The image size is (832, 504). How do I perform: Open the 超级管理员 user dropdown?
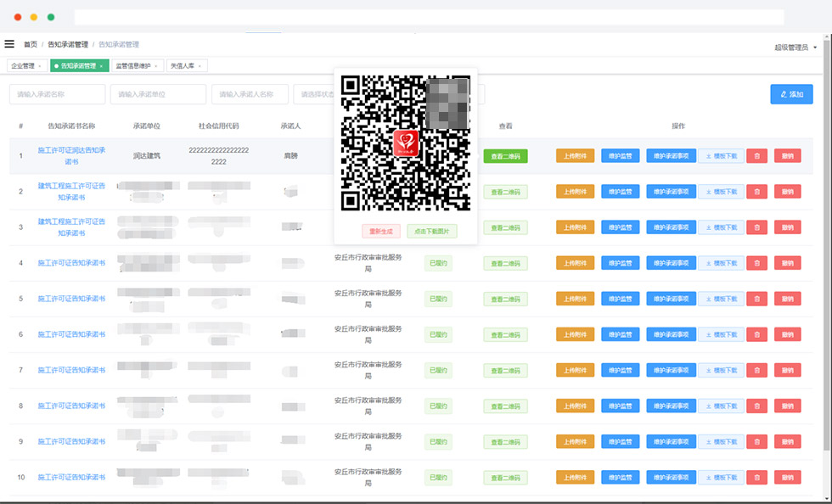click(795, 48)
